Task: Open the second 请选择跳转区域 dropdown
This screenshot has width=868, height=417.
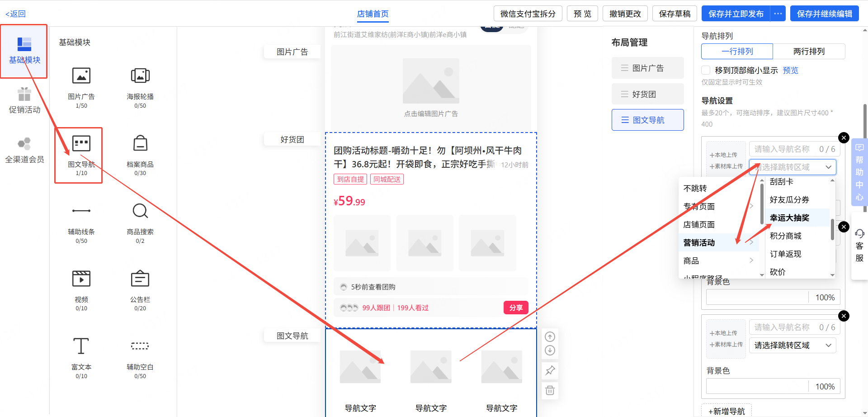Action: point(793,345)
